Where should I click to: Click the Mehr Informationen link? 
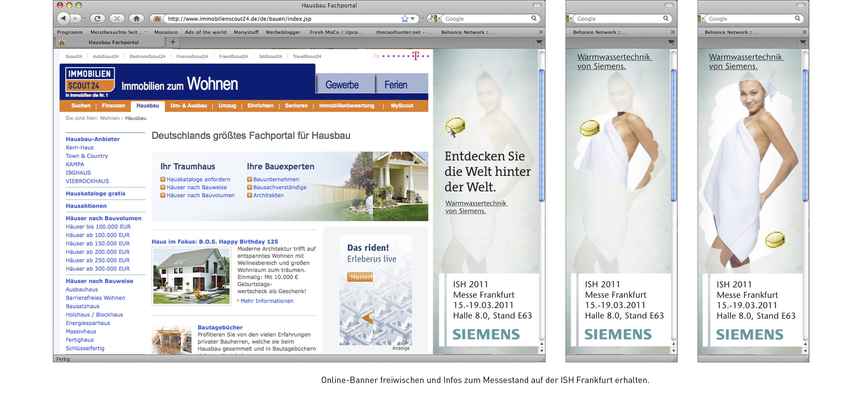tap(267, 301)
